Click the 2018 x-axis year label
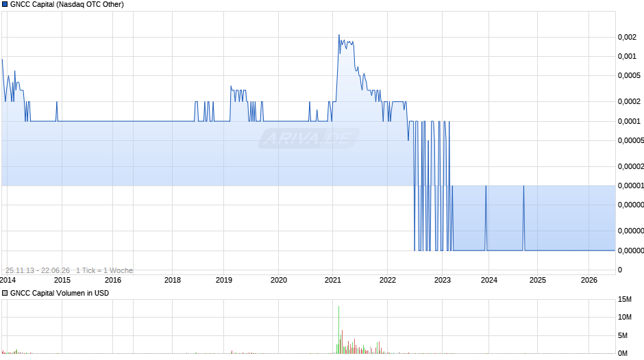This screenshot has height=360, width=644. 173,280
